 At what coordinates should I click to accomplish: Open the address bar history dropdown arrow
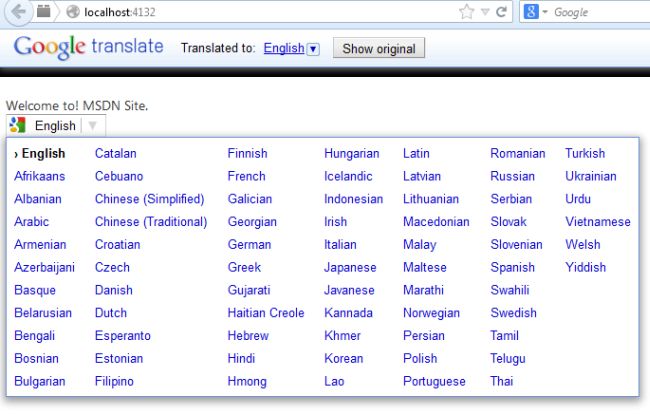485,12
